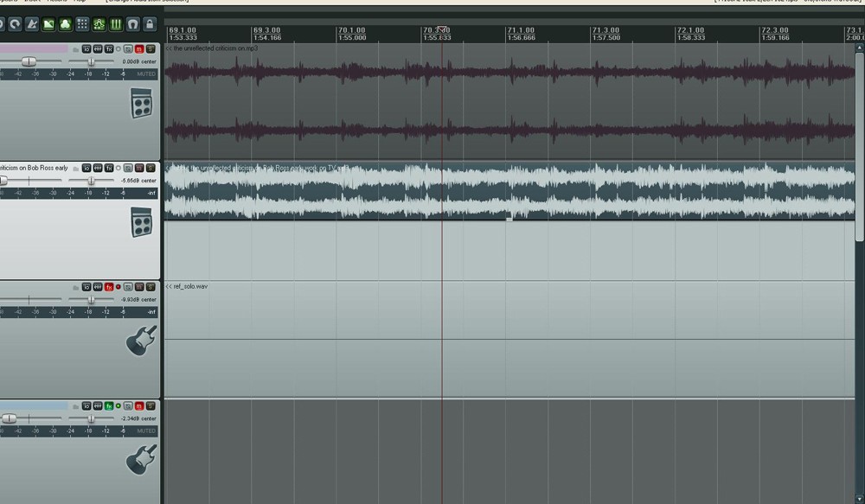Unmute the first pink-named track
Image resolution: width=865 pixels, height=504 pixels.
(x=139, y=49)
